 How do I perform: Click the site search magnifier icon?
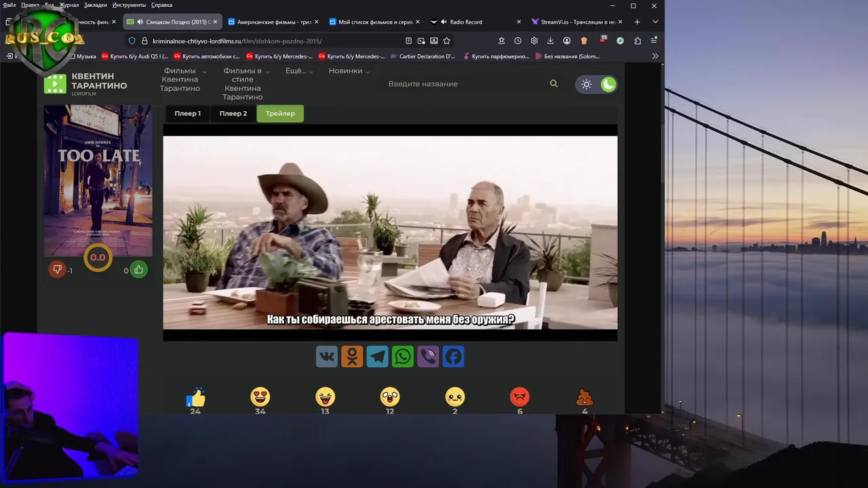tap(554, 83)
